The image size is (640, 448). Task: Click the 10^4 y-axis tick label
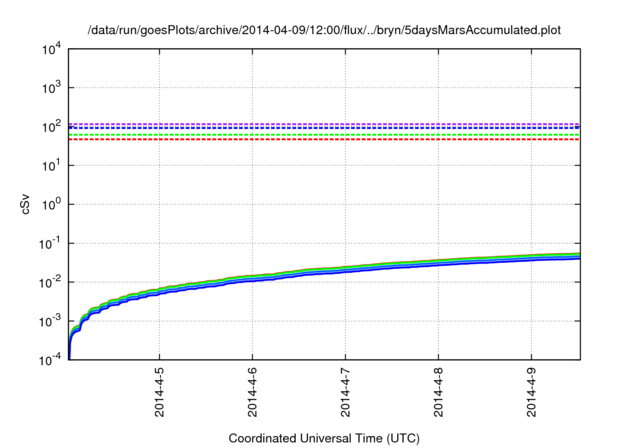pos(51,49)
